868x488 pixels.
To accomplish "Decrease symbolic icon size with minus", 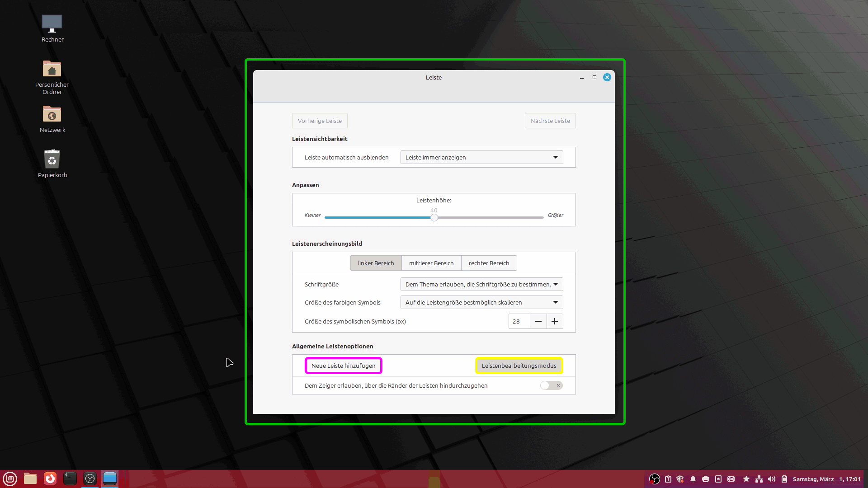I will (x=538, y=321).
